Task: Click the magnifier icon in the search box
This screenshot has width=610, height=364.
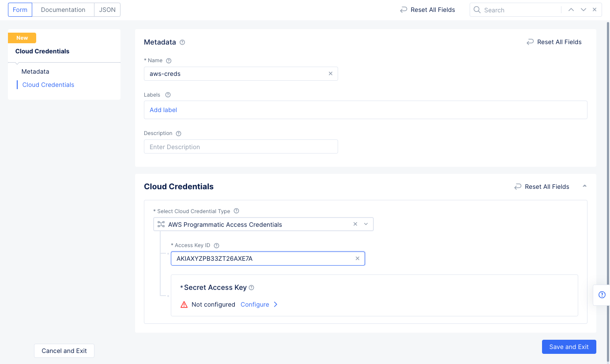Action: click(x=477, y=9)
